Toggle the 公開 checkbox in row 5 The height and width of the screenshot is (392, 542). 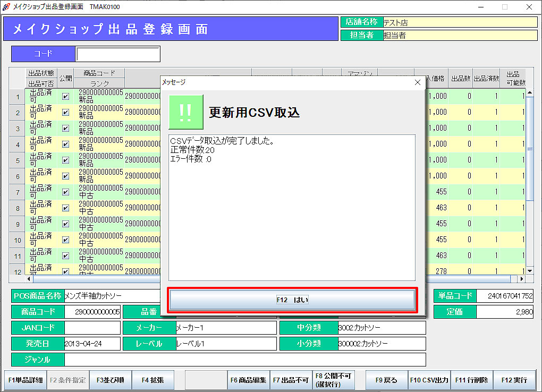point(65,160)
